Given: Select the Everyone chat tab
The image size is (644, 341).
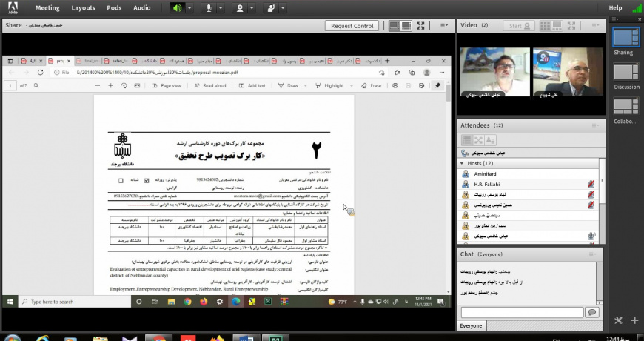Looking at the screenshot, I should [x=471, y=325].
